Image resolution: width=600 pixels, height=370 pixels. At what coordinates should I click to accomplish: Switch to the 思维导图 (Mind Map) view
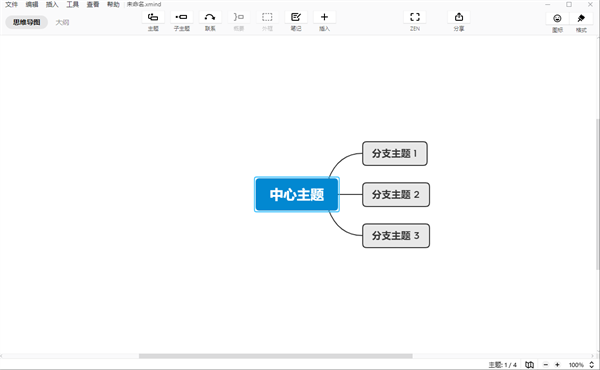tap(26, 22)
